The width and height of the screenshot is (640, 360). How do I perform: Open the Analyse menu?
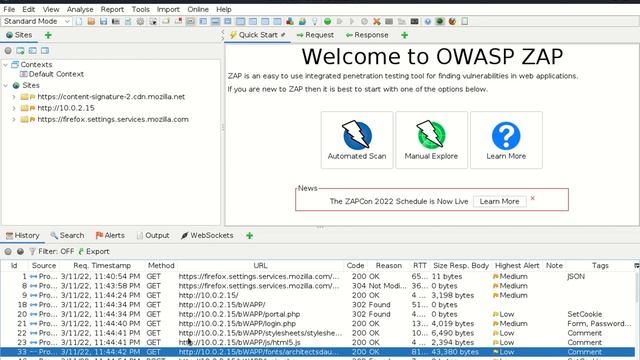(80, 9)
